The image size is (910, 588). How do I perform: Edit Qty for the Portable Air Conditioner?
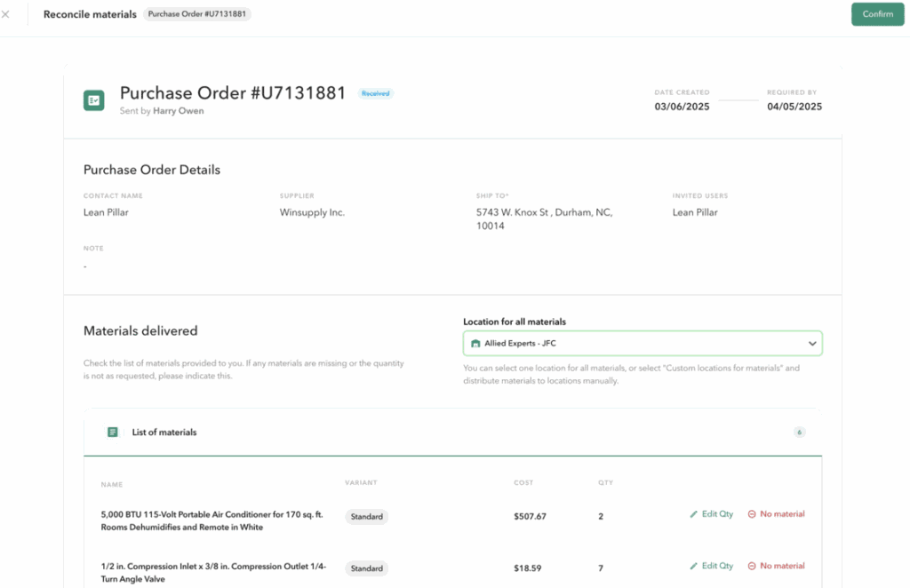point(712,513)
